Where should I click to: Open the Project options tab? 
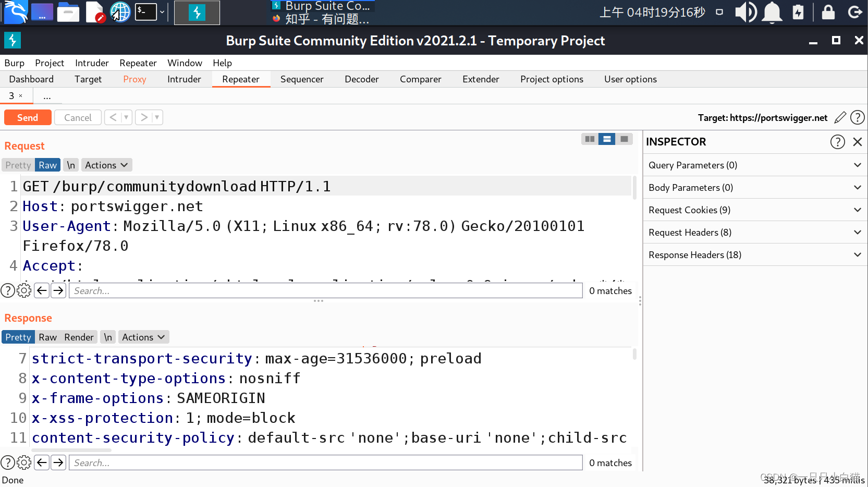coord(552,79)
